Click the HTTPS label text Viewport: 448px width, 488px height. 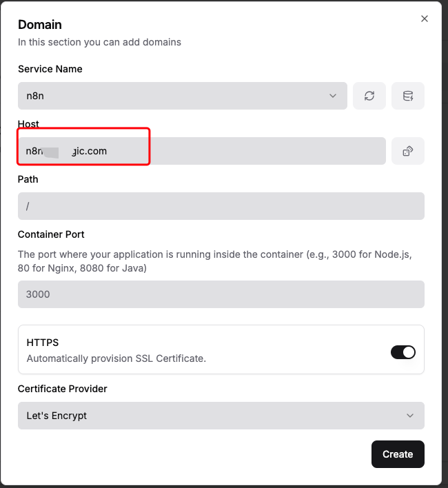coord(43,343)
